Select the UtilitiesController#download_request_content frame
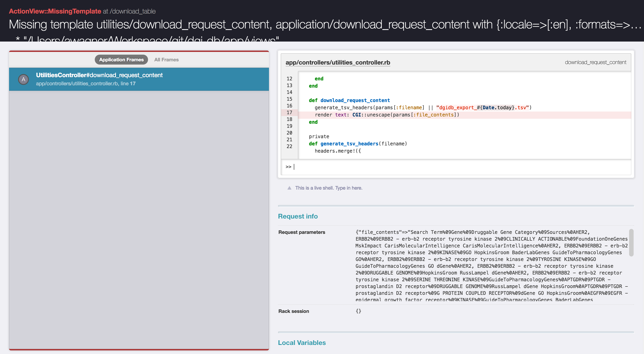Image resolution: width=644 pixels, height=354 pixels. click(x=139, y=79)
